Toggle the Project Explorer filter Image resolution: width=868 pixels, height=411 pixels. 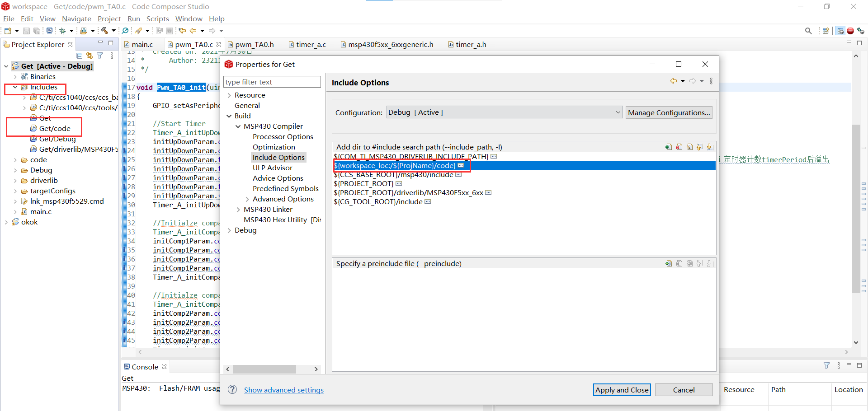[x=99, y=56]
